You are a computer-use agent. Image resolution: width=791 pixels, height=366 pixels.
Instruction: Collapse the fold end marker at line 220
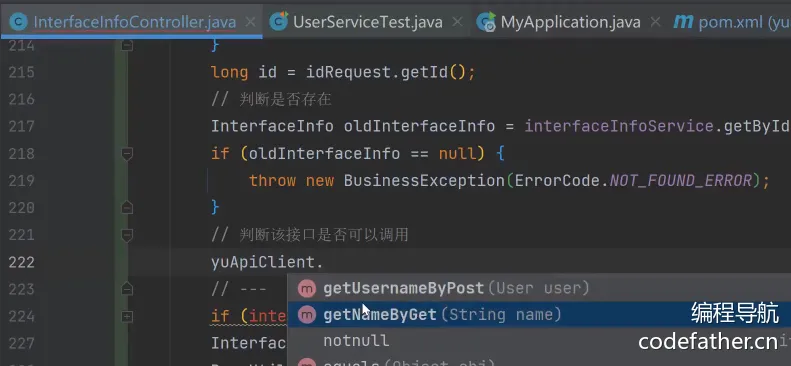click(127, 207)
